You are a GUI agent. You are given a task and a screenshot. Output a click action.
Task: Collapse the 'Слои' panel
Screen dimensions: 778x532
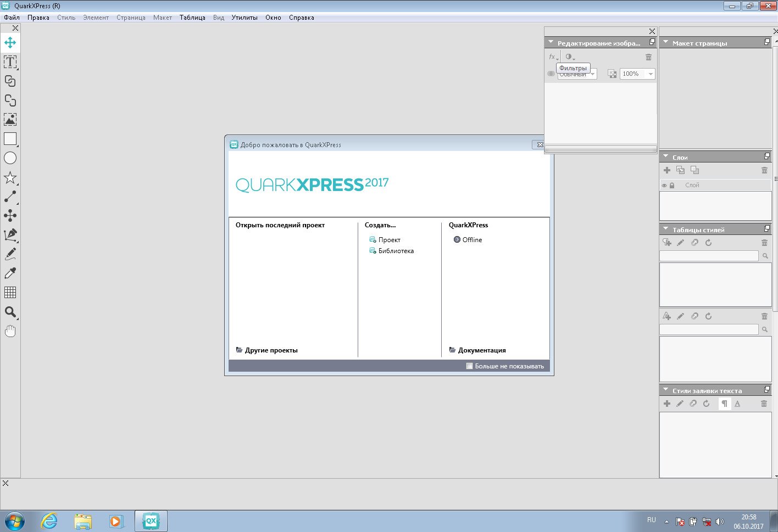tap(666, 157)
